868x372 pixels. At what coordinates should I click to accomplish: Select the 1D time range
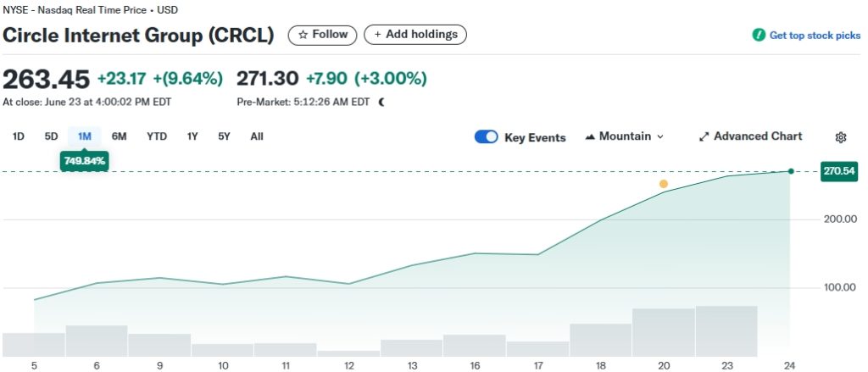pos(19,136)
